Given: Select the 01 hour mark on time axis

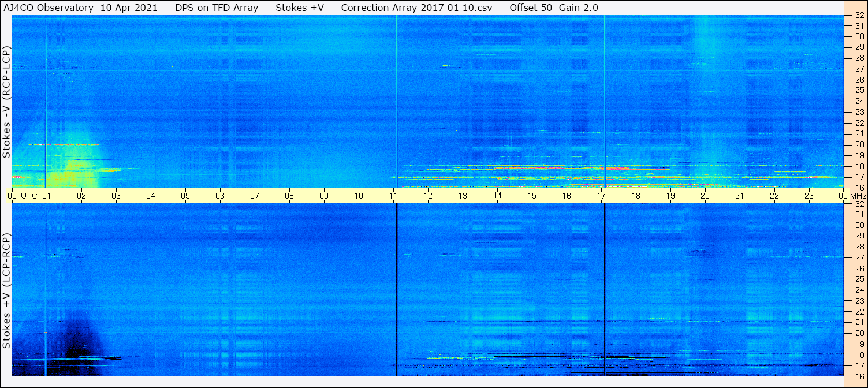Looking at the screenshot, I should [x=46, y=196].
